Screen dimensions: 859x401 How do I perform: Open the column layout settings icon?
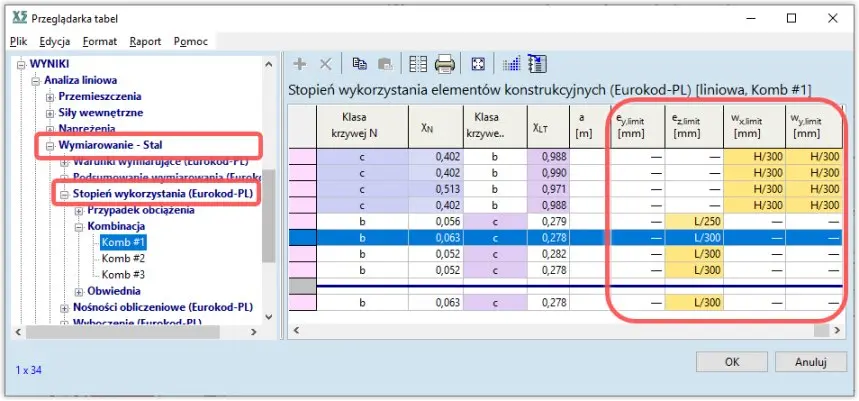click(418, 64)
